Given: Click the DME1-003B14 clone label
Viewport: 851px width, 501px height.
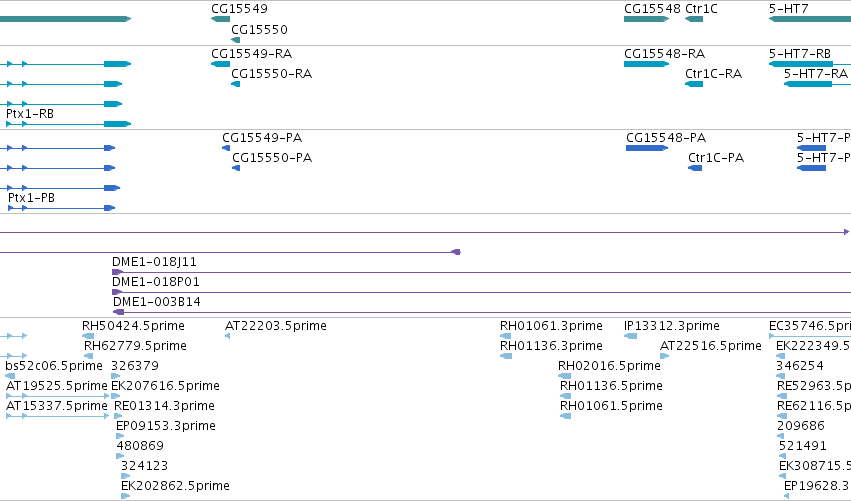Looking at the screenshot, I should (x=157, y=302).
